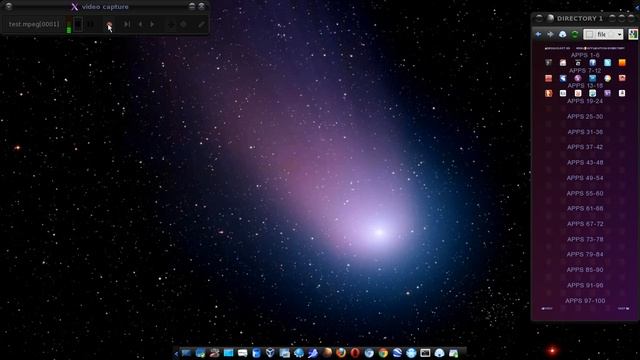
Task: Launch Google Chrome from the dock
Action: click(x=383, y=353)
